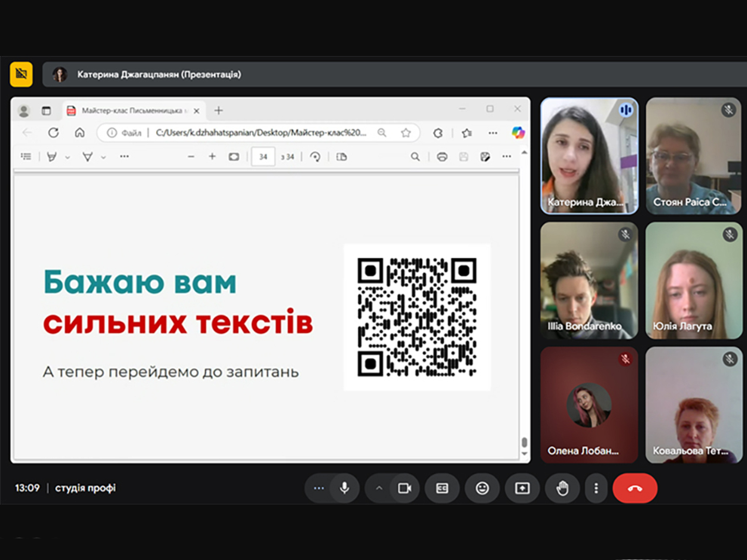Select Стоян Раїса participant video tile
This screenshot has width=747, height=560.
coord(694,156)
